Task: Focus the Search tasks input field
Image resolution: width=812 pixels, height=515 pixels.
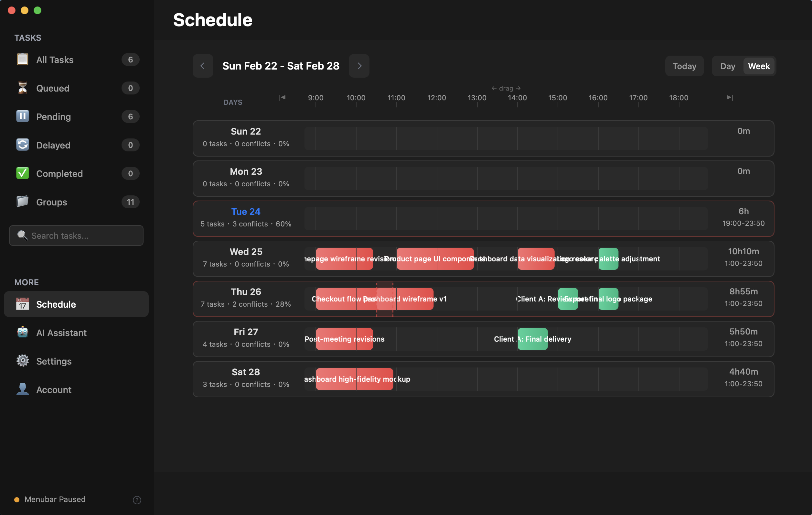Action: [81, 236]
